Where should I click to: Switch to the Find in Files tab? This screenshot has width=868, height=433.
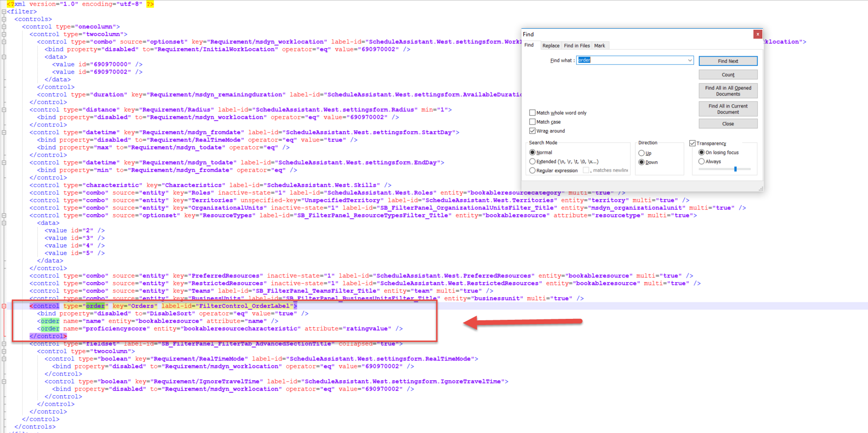coord(577,45)
